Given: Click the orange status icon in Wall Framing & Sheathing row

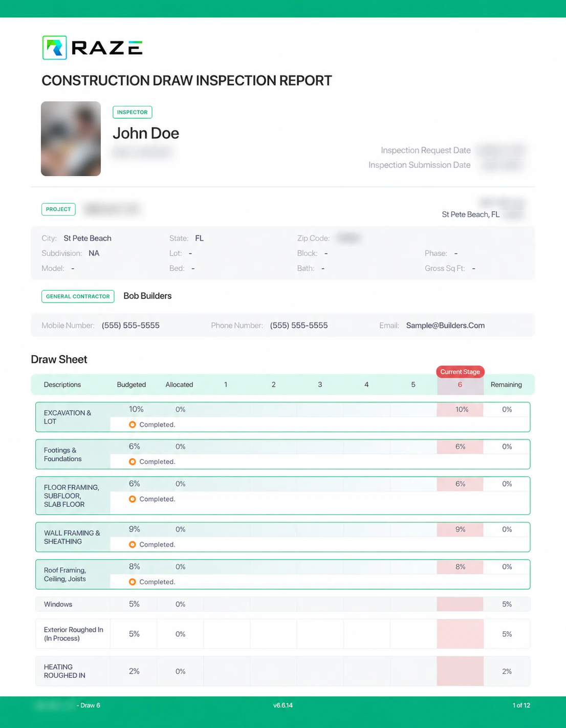Looking at the screenshot, I should coord(133,545).
